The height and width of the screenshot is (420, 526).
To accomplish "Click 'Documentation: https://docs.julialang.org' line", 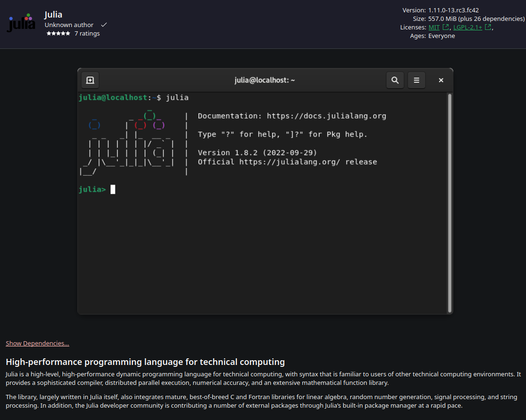I will click(292, 116).
